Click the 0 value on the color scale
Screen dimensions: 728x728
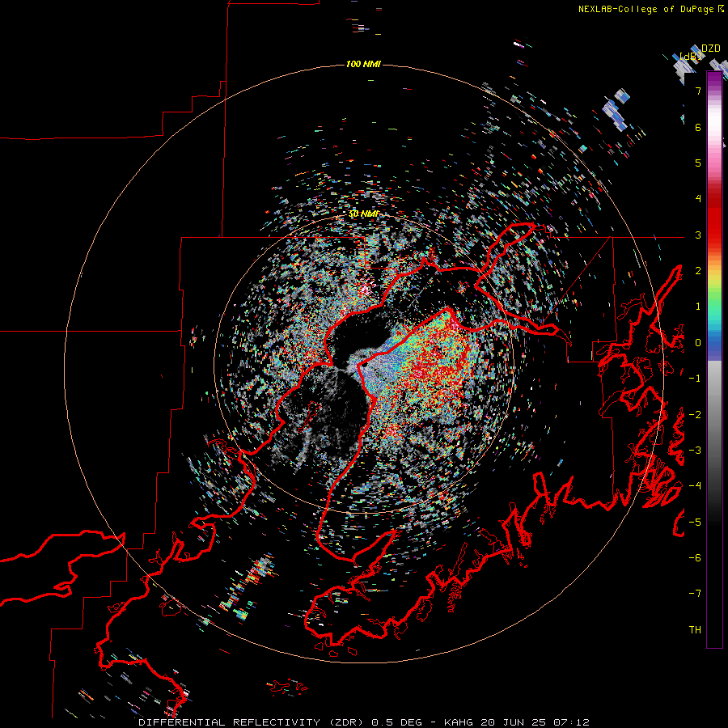tap(698, 343)
